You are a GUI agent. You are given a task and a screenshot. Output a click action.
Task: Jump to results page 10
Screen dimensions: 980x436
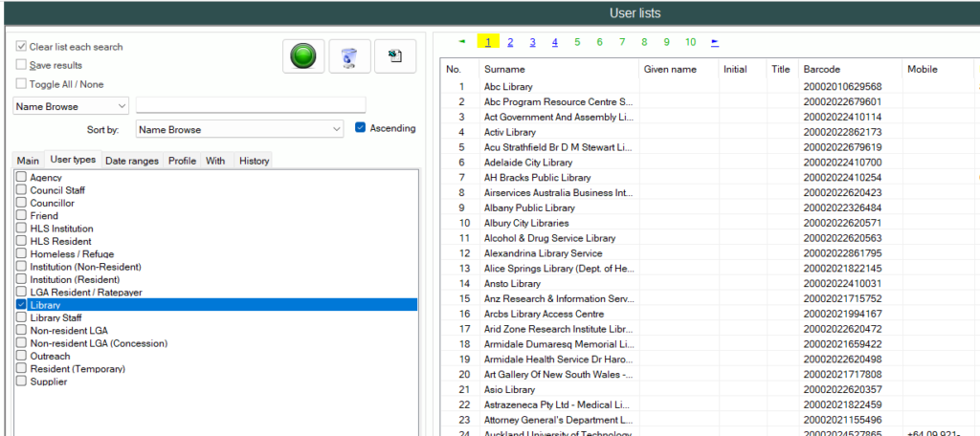(x=690, y=42)
